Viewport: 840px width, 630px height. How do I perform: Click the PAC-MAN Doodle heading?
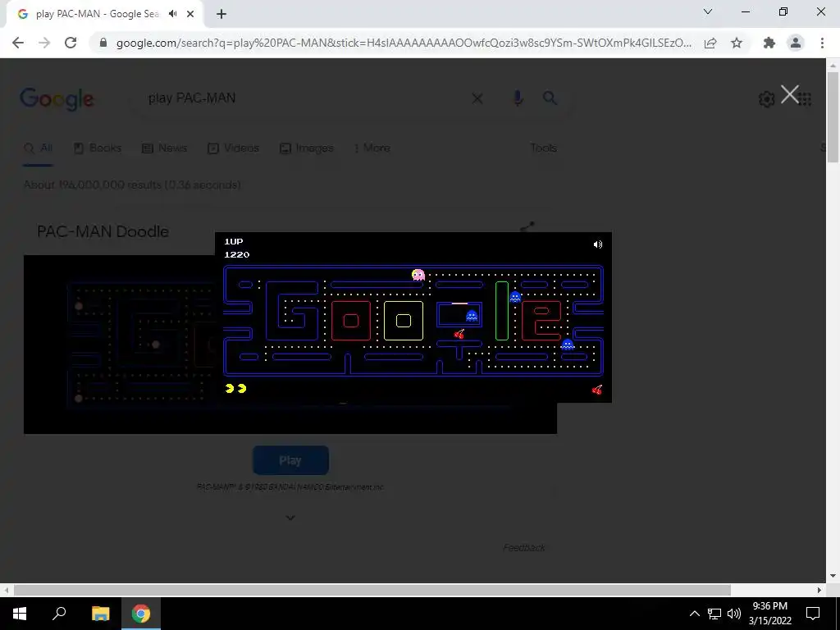(x=103, y=231)
